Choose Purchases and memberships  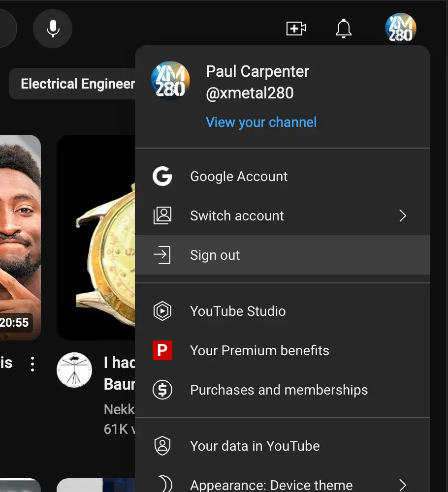(279, 390)
